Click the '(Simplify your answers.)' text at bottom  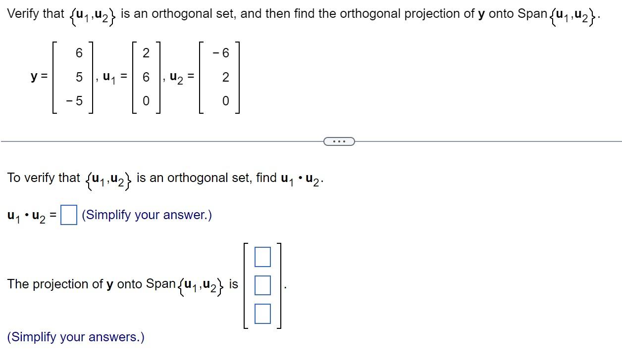(75, 337)
